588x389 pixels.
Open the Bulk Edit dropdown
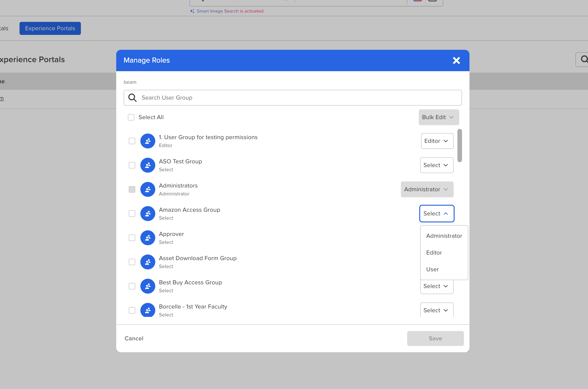point(439,117)
